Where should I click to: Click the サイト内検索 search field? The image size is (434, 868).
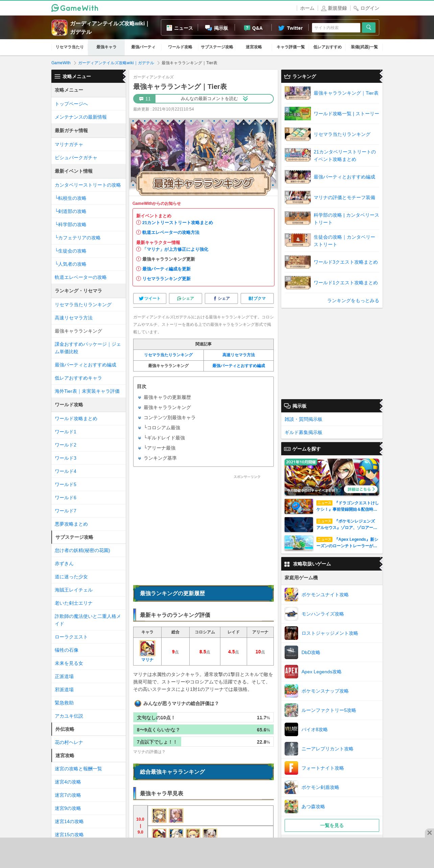[336, 28]
